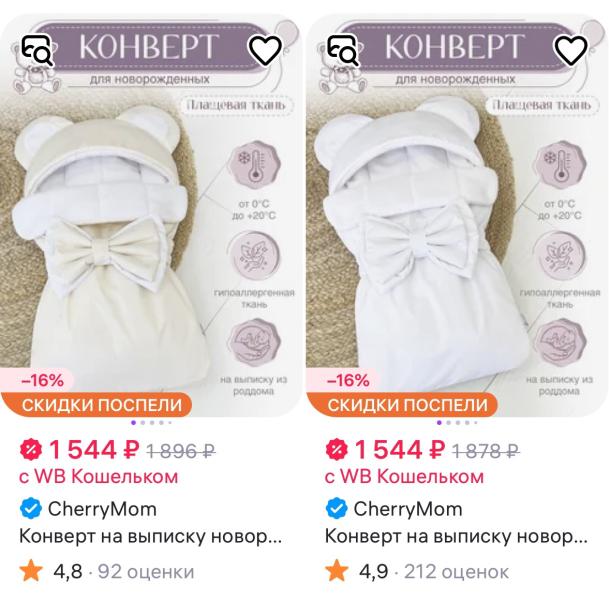Click CherryMom verified checkmark on left card

point(30,509)
